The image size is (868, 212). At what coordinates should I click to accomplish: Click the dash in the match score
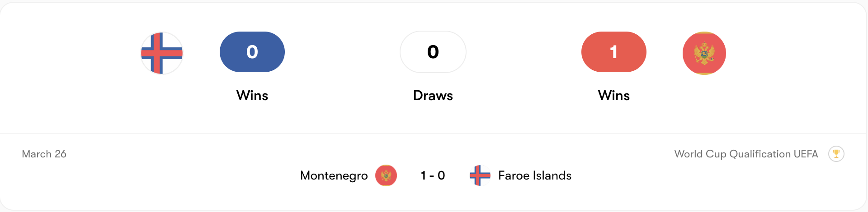point(432,176)
